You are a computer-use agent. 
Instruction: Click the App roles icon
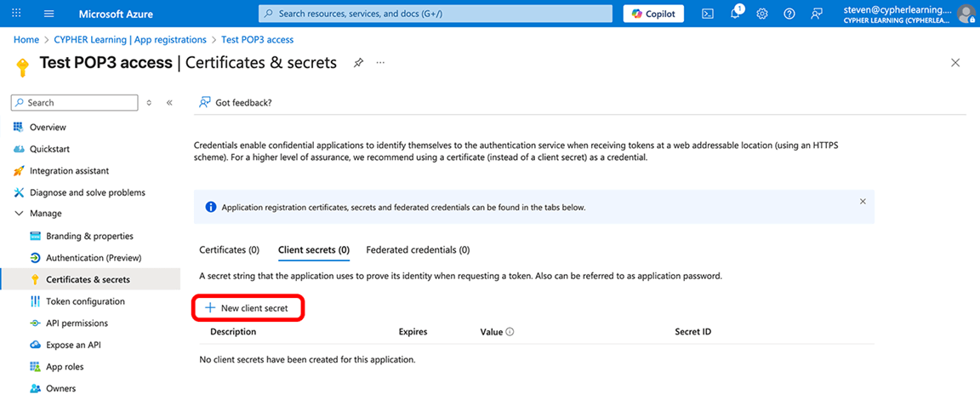pyautogui.click(x=35, y=367)
